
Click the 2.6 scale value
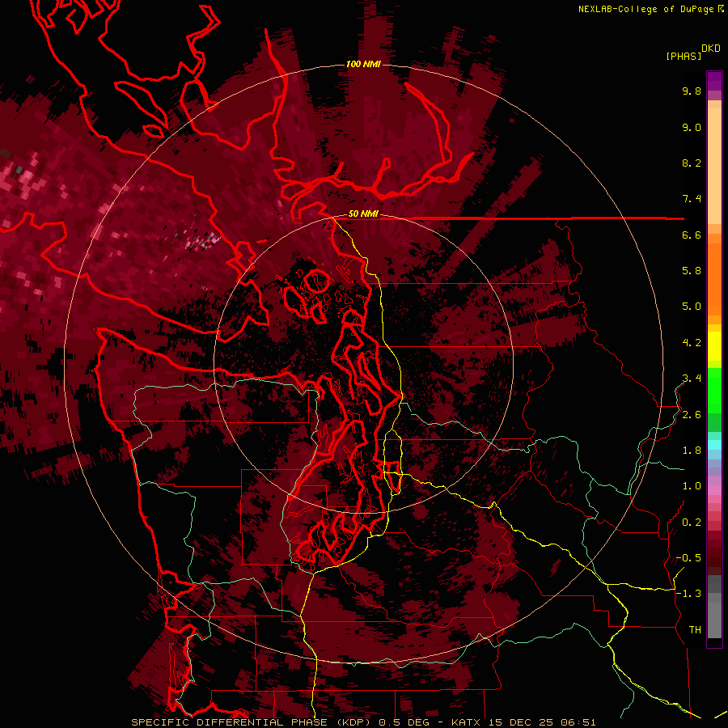click(x=692, y=415)
